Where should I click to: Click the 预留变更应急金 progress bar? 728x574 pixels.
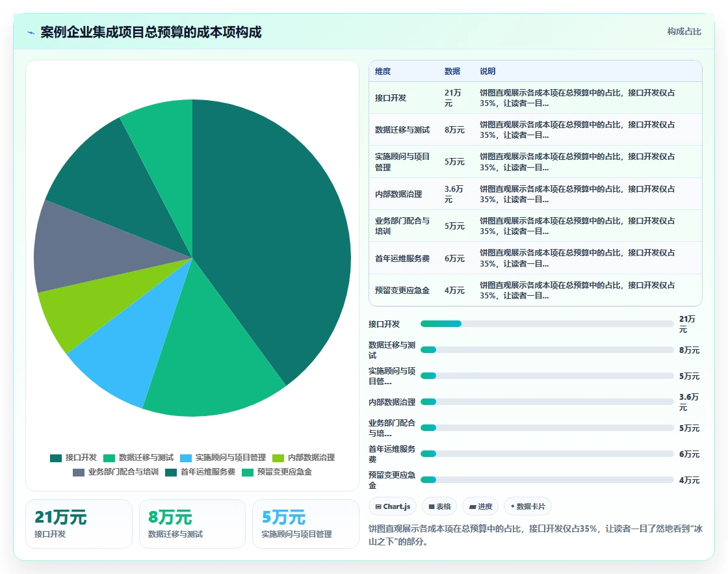(547, 480)
